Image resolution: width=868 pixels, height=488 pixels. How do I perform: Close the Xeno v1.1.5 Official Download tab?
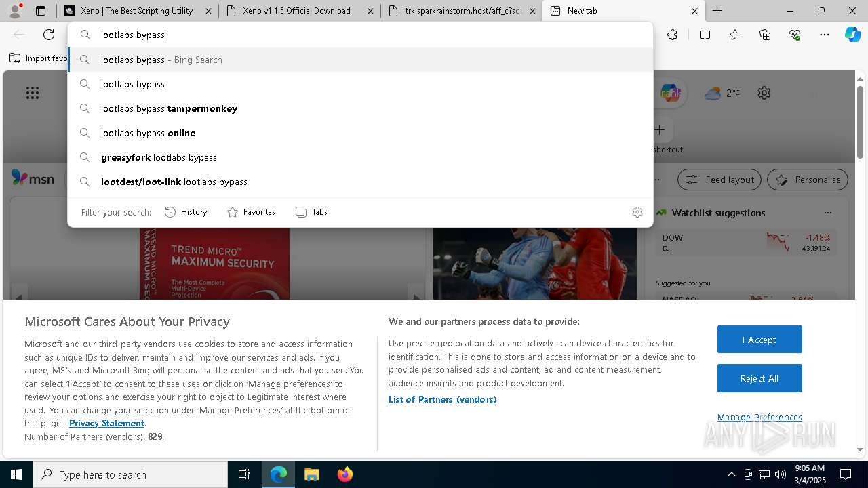(370, 11)
